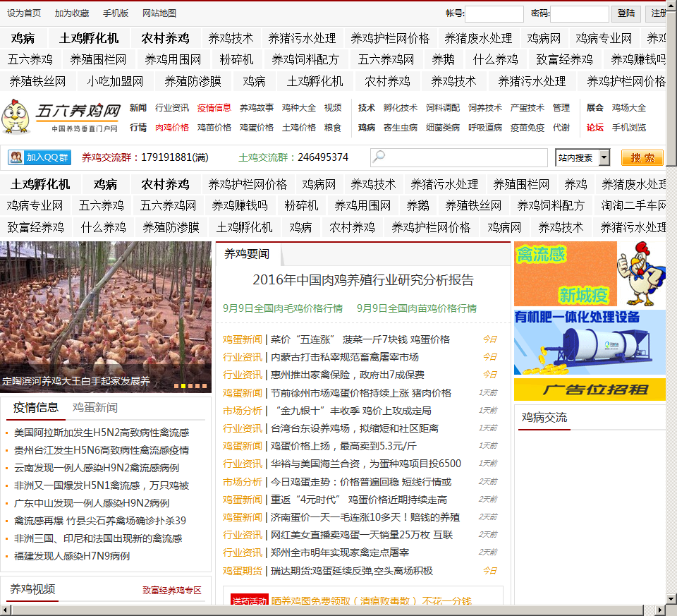Click the 帐号 account input field
The width and height of the screenshot is (677, 616).
pyautogui.click(x=494, y=14)
